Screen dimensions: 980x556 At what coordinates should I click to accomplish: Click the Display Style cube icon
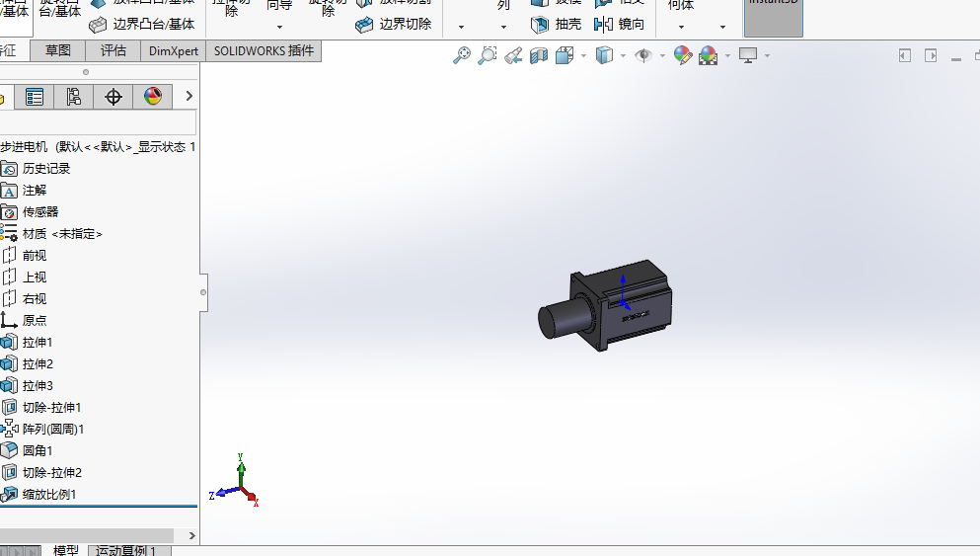(604, 55)
